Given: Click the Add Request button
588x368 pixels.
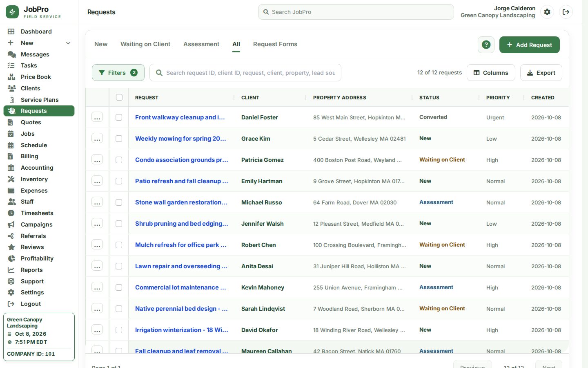Looking at the screenshot, I should coord(530,45).
